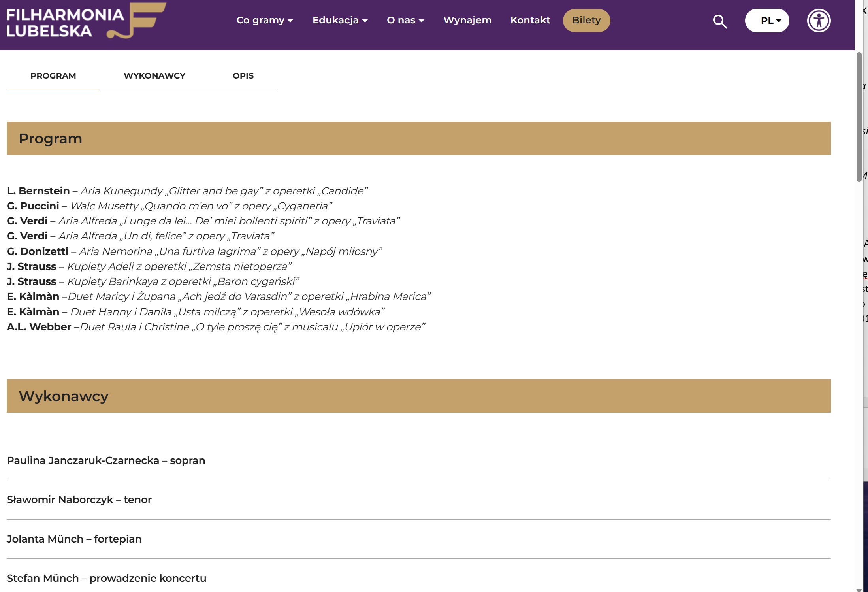The height and width of the screenshot is (592, 868).
Task: Switch to the OPIS tab
Action: (x=243, y=76)
